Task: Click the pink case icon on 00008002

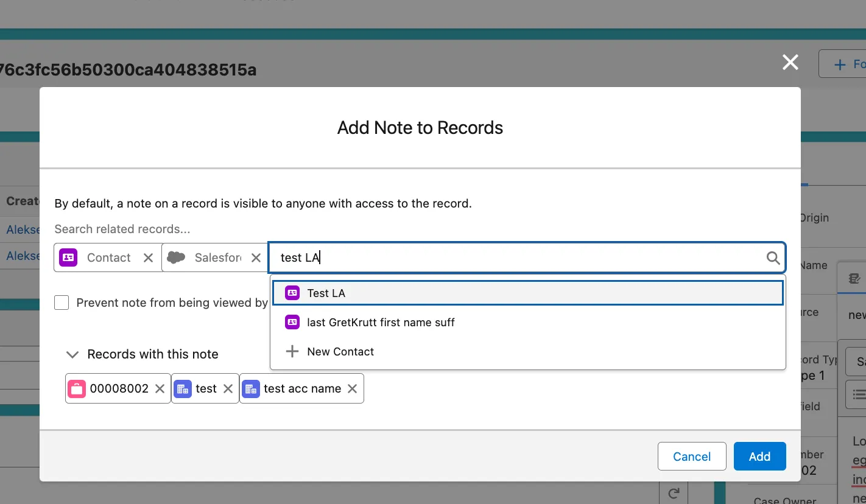Action: coord(77,389)
